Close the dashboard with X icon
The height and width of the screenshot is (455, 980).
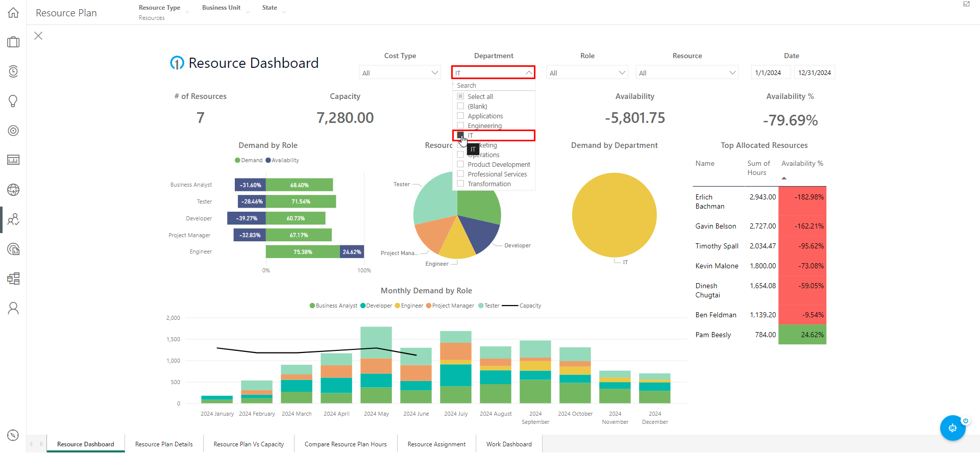[38, 36]
